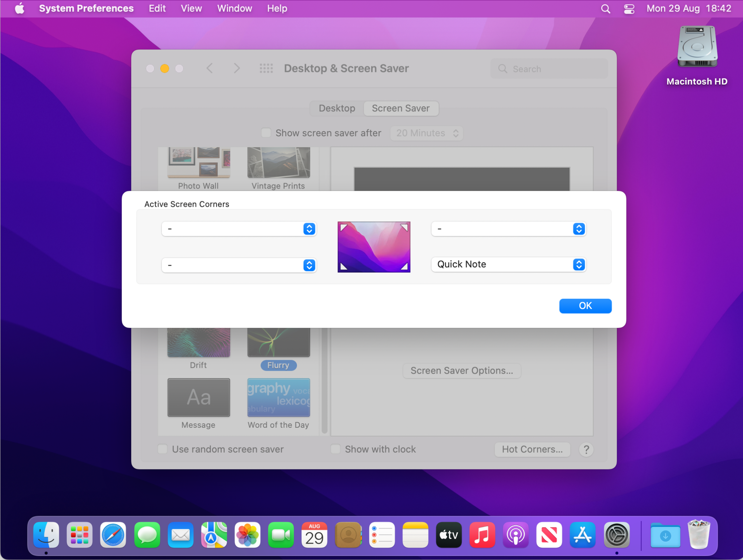
Task: Open the 20 Minutes duration dropdown
Action: [x=427, y=133]
